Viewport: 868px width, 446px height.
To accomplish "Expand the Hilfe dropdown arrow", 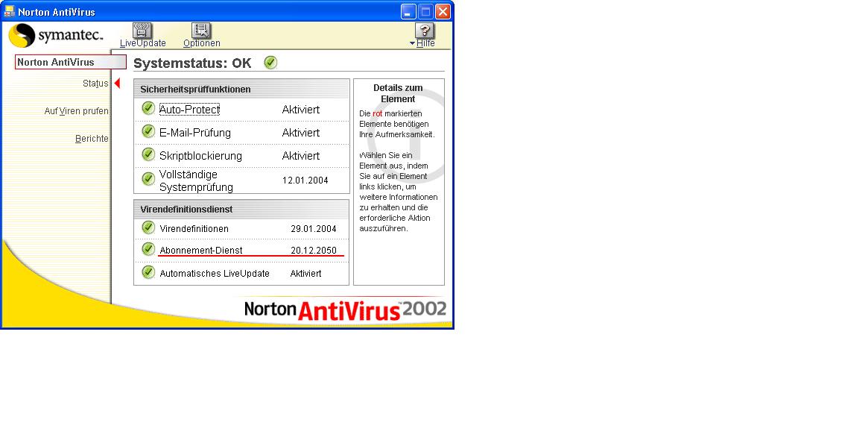I will (x=413, y=43).
